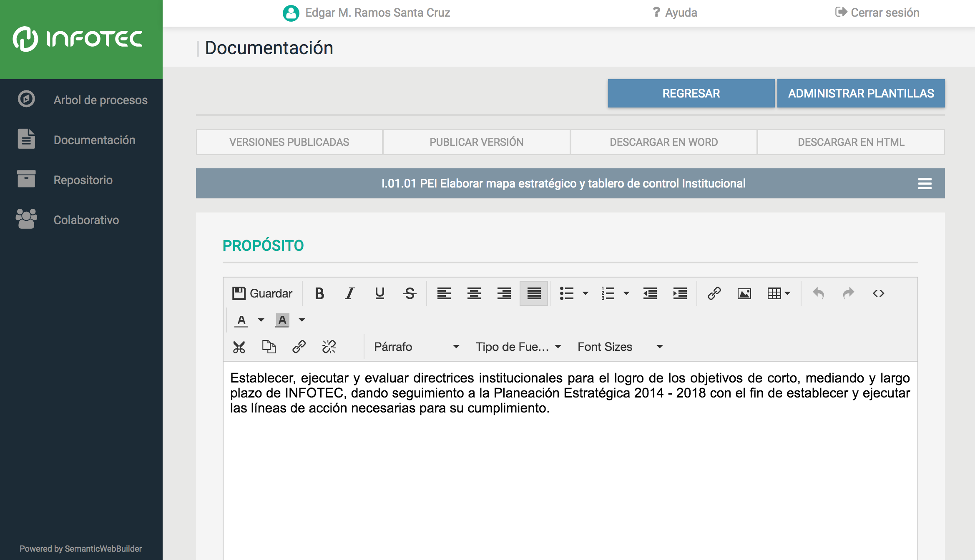Open source code view
This screenshot has width=975, height=560.
[x=878, y=293]
